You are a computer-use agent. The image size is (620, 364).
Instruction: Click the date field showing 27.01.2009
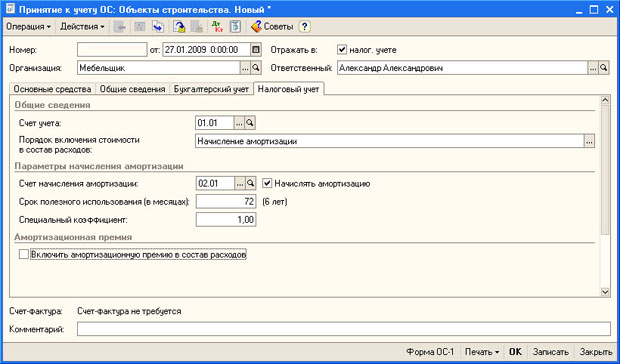tap(206, 50)
